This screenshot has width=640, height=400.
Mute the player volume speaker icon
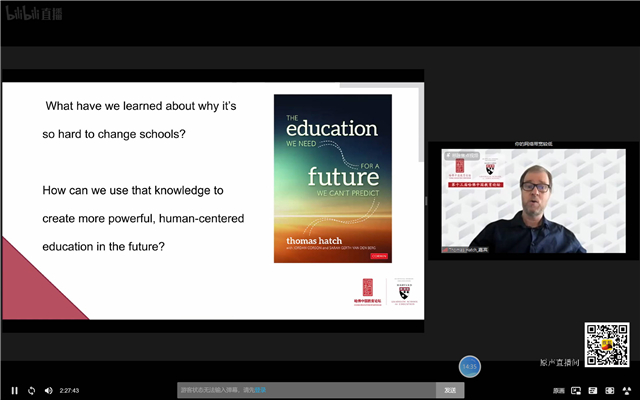(49, 391)
